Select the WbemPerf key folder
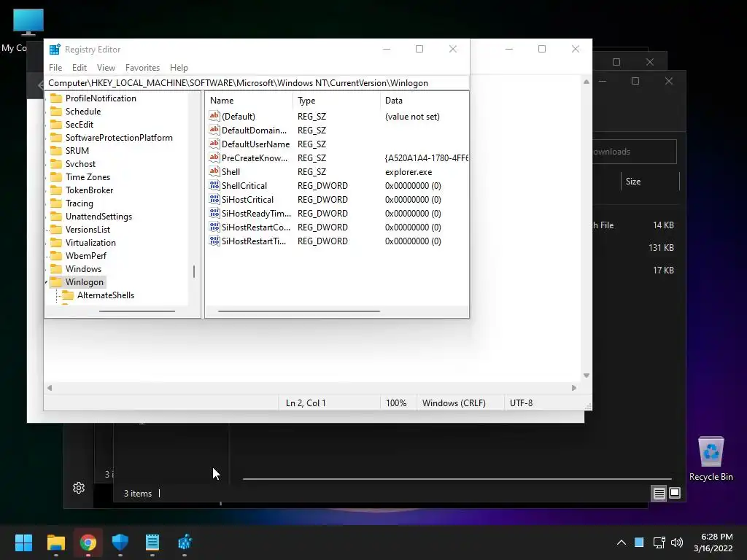Image resolution: width=747 pixels, height=560 pixels. pyautogui.click(x=86, y=256)
